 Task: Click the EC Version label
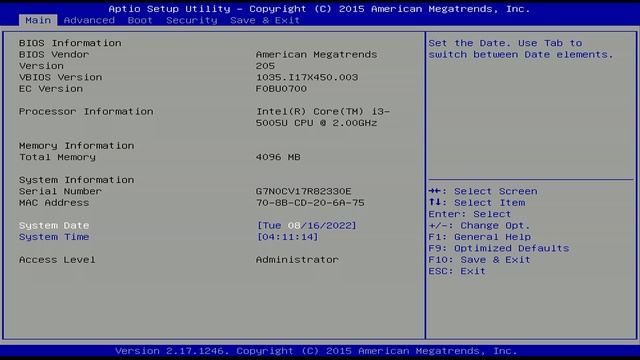point(51,89)
